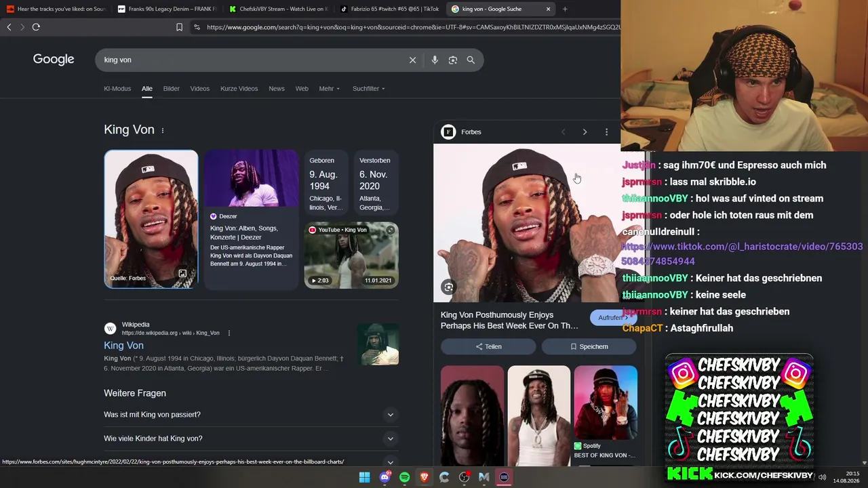Viewport: 868px width, 488px height.
Task: Switch to the SoundCloud liked tracks tab
Action: click(x=56, y=9)
